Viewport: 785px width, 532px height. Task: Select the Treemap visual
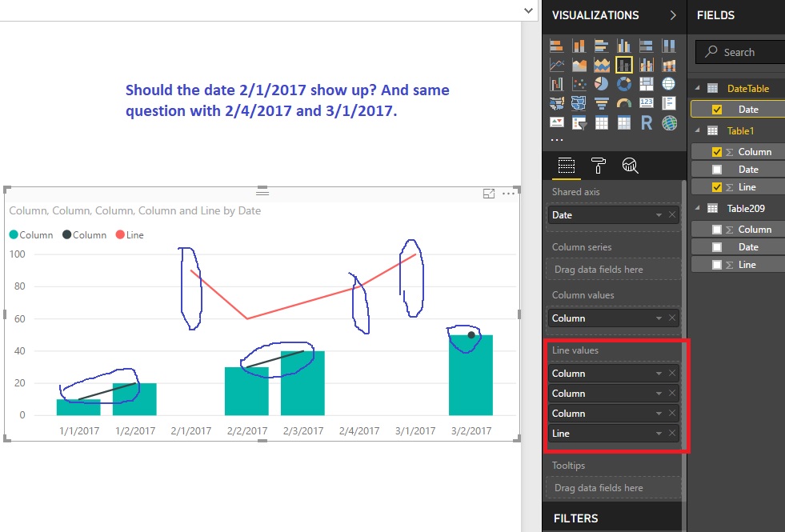point(647,84)
